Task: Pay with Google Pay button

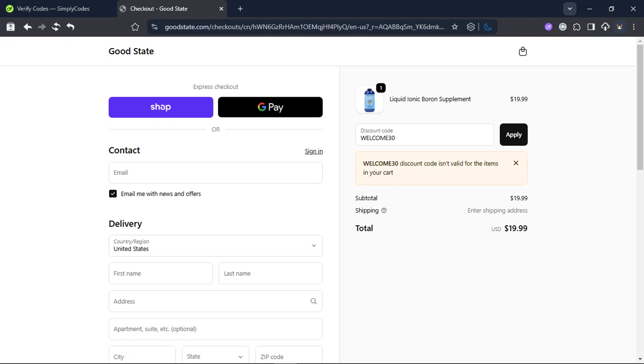Action: pos(270,107)
